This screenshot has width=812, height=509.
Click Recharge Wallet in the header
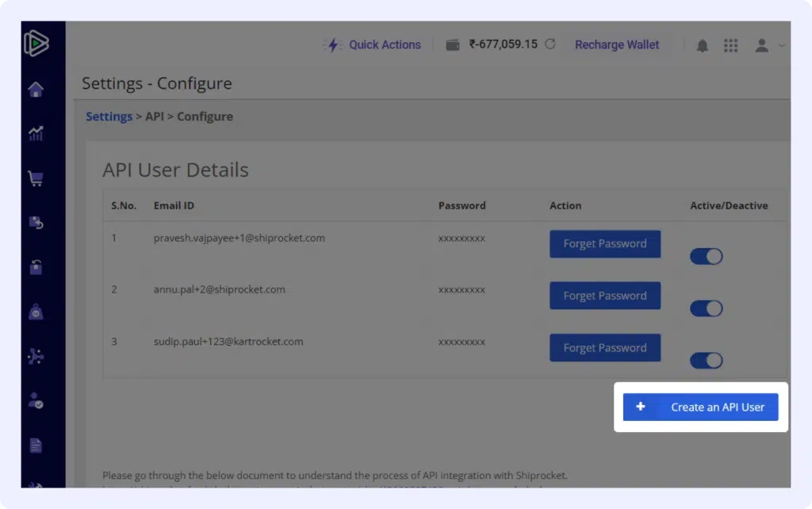[617, 45]
